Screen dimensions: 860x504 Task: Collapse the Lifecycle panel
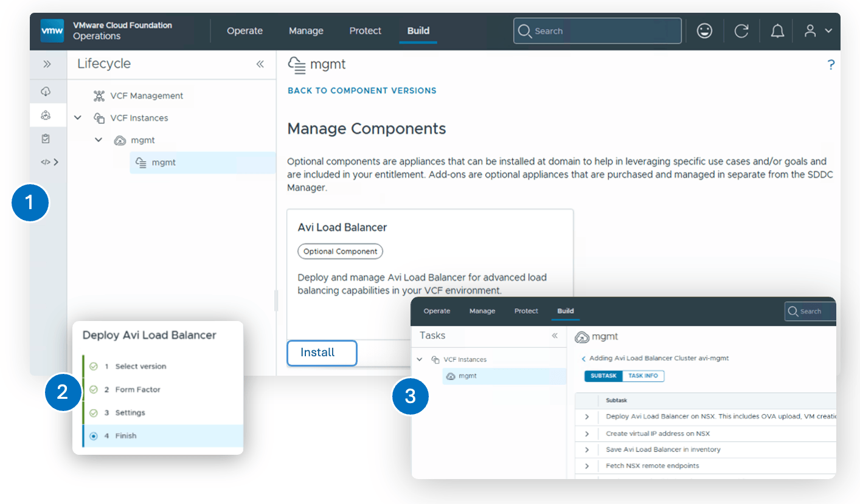click(260, 64)
